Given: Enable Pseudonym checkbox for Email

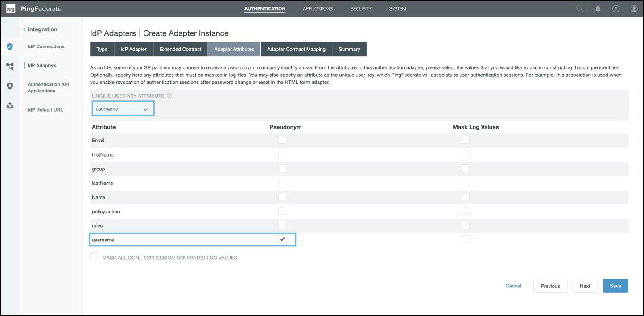Looking at the screenshot, I should coord(282,140).
